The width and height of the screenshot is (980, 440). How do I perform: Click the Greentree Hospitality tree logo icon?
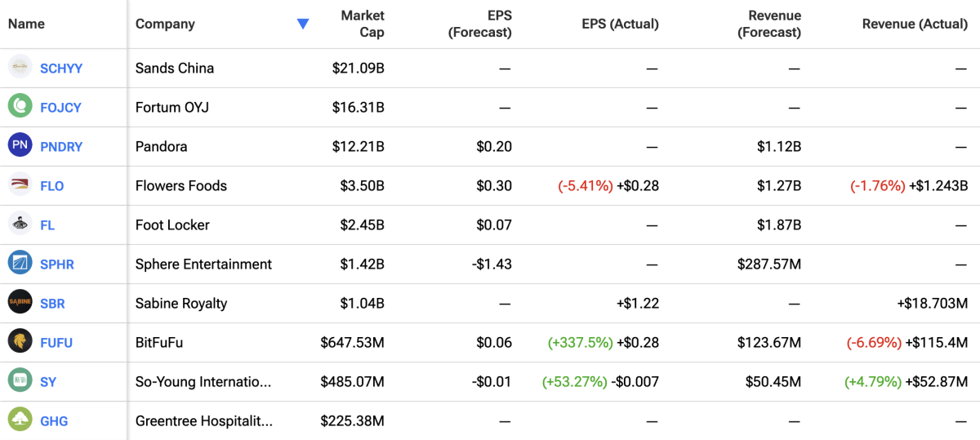[20, 420]
